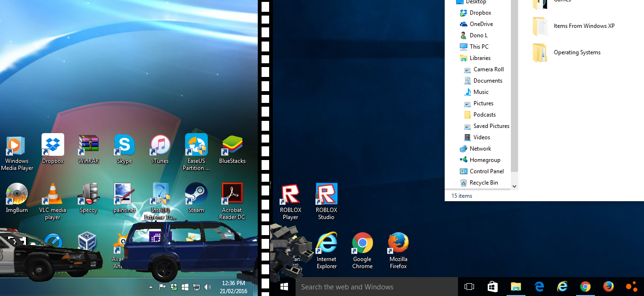This screenshot has width=644, height=296.
Task: Select This PC in navigation pane
Action: click(474, 47)
